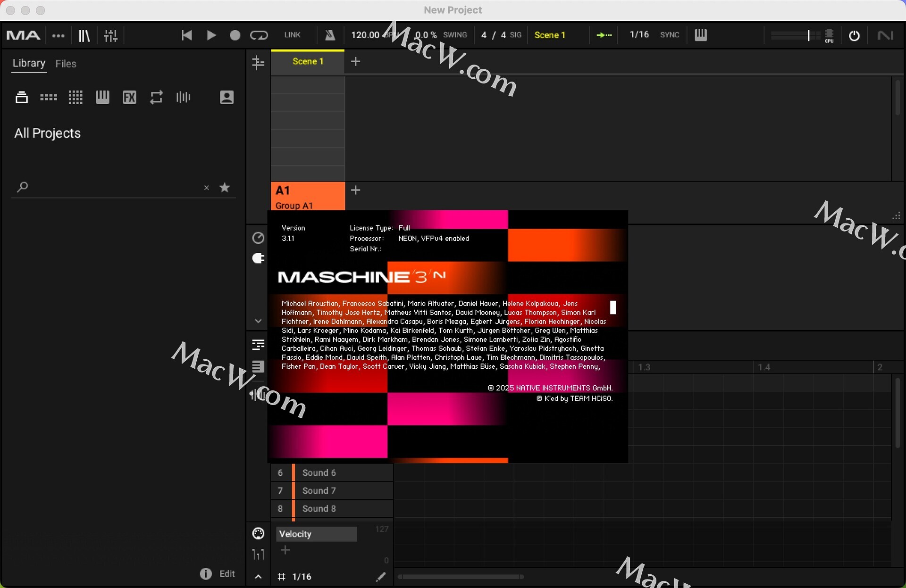Image resolution: width=906 pixels, height=588 pixels.
Task: Click the Edit button in the browser
Action: (x=227, y=573)
